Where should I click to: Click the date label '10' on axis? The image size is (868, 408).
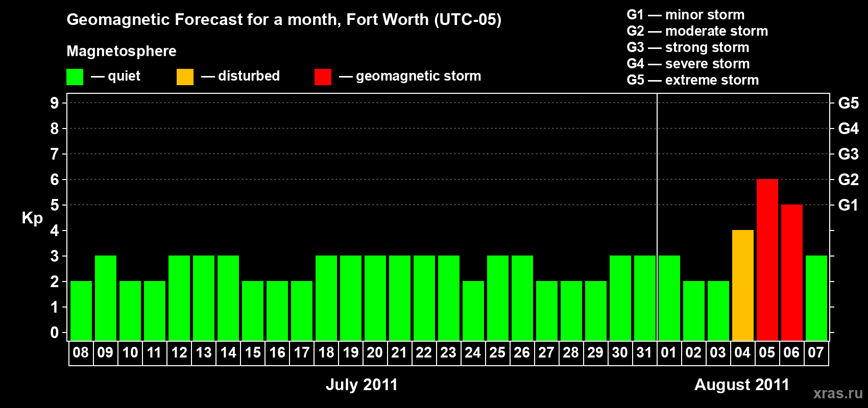[130, 353]
